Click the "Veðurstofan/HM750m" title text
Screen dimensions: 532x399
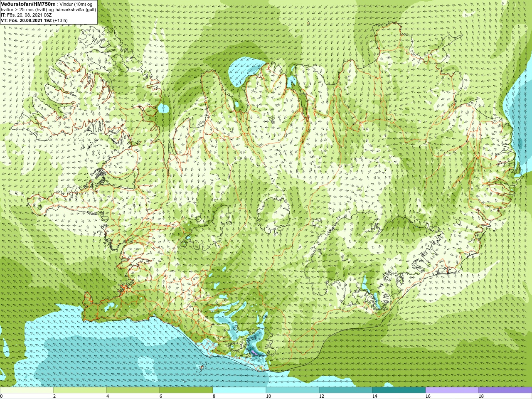pyautogui.click(x=28, y=3)
